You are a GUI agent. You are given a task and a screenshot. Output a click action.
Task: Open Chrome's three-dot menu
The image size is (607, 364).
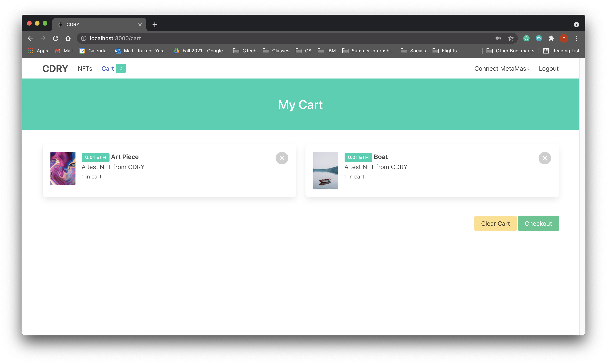click(576, 38)
